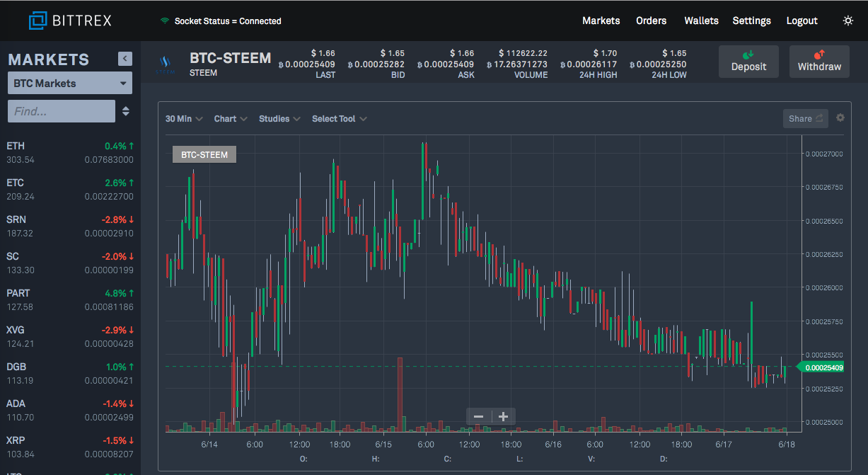Select the SRN market row

(70, 226)
